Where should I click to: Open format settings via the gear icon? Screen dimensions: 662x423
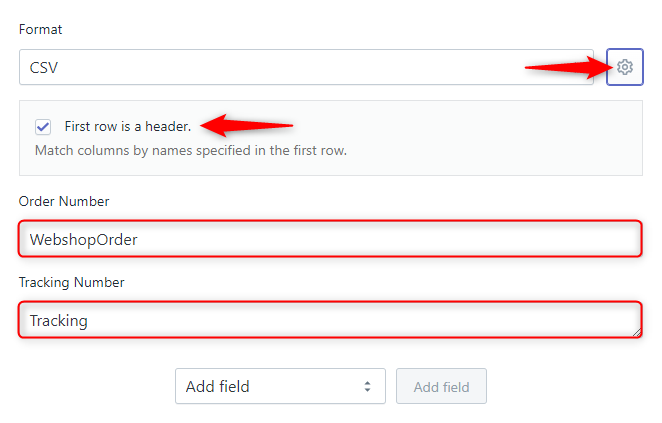(625, 67)
